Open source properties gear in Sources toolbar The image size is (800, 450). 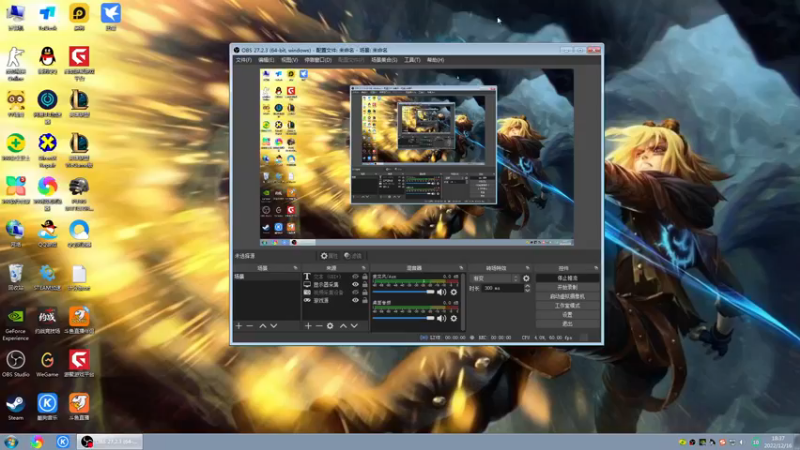coord(330,326)
